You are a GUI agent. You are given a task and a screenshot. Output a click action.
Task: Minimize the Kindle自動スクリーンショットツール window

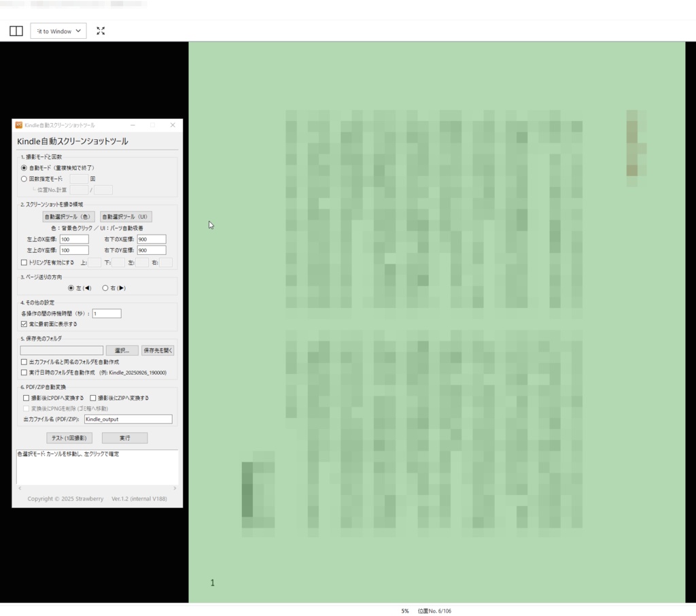pos(133,125)
